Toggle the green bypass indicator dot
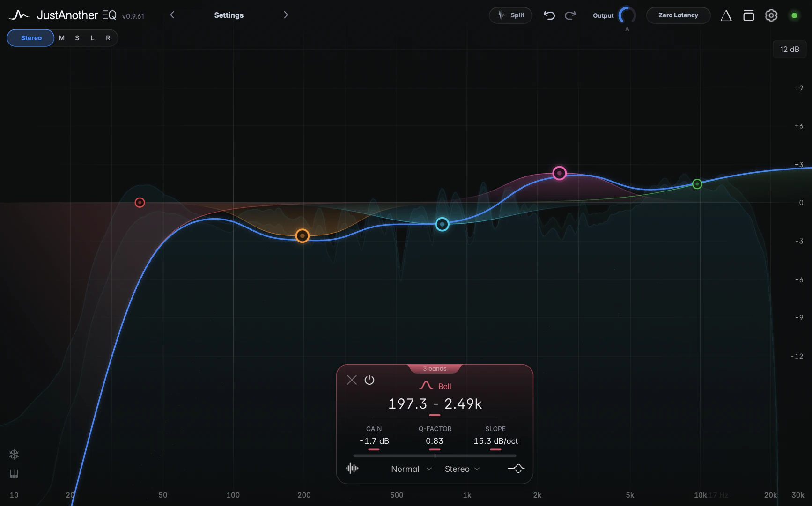Image resolution: width=812 pixels, height=506 pixels. (x=794, y=15)
